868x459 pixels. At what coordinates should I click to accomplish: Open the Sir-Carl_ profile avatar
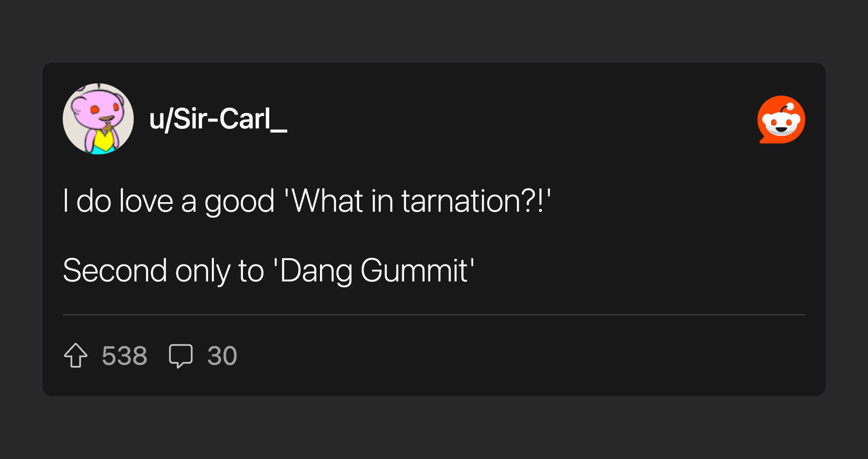pyautogui.click(x=98, y=119)
